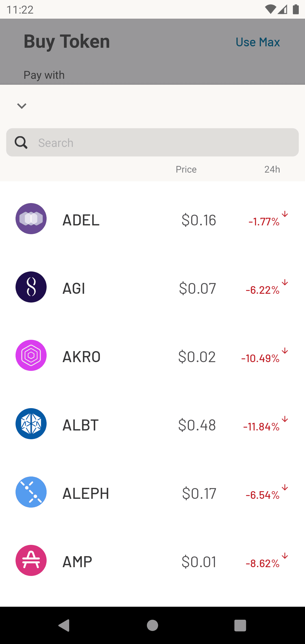Tap ADEL's -1.77% change value
This screenshot has width=305, height=644.
[x=264, y=222]
